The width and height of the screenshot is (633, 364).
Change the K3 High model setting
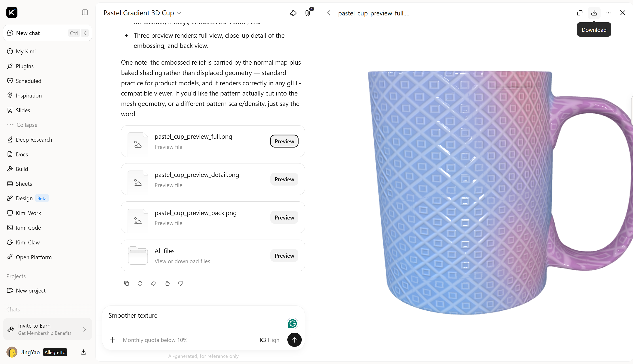(x=269, y=340)
